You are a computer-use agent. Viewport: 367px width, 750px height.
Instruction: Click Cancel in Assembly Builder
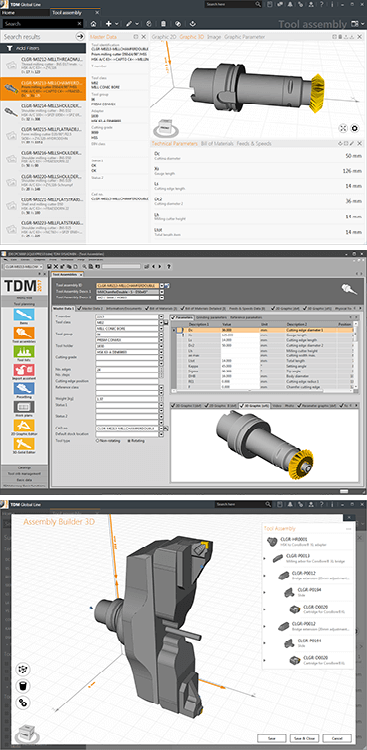337,738
